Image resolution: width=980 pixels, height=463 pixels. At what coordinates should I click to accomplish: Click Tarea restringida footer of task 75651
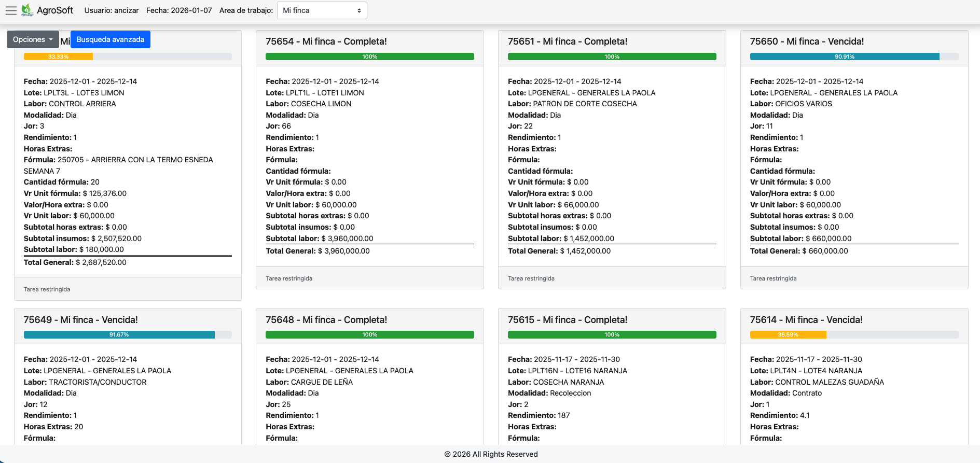point(531,278)
